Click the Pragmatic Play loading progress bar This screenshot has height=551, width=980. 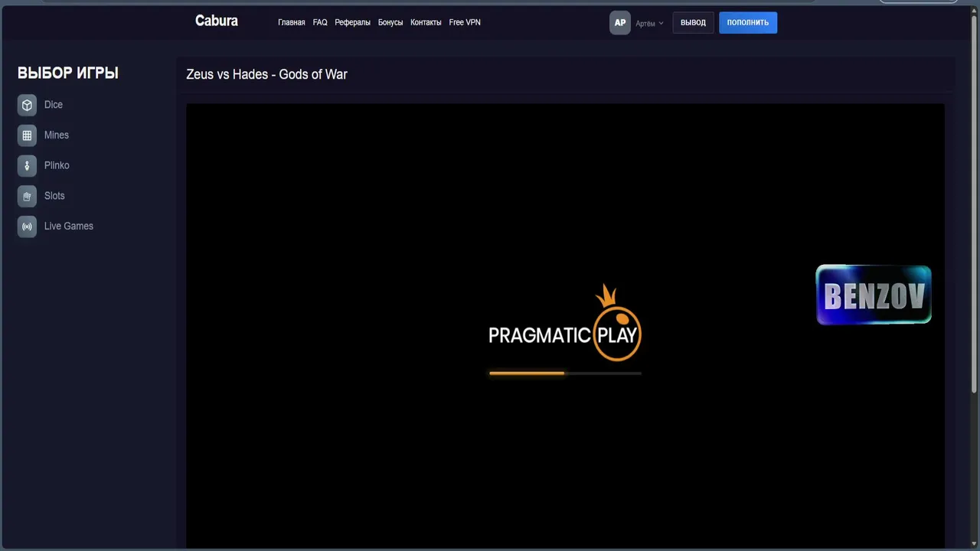565,373
